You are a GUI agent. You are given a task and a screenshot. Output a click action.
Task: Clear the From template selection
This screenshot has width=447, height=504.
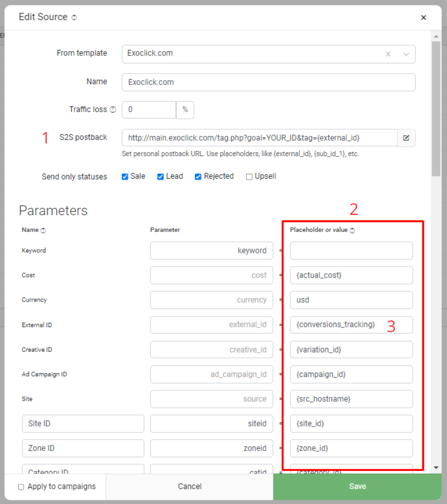click(x=388, y=54)
